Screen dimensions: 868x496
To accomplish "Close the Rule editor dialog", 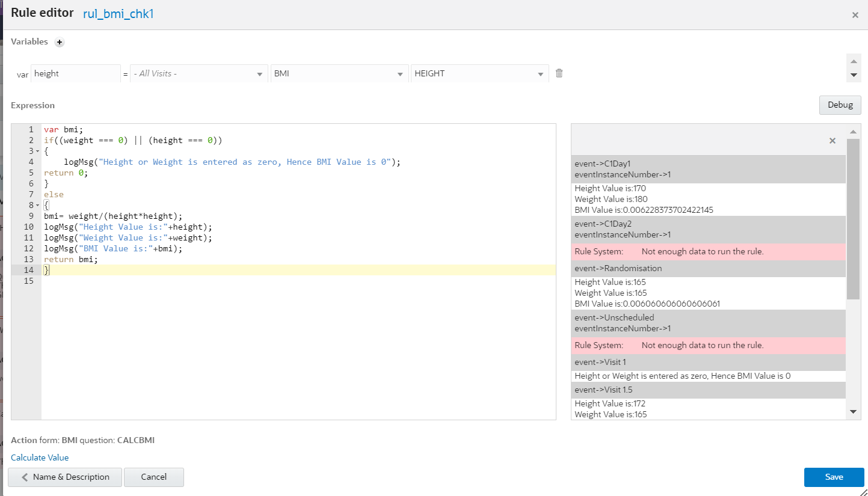I will 855,15.
